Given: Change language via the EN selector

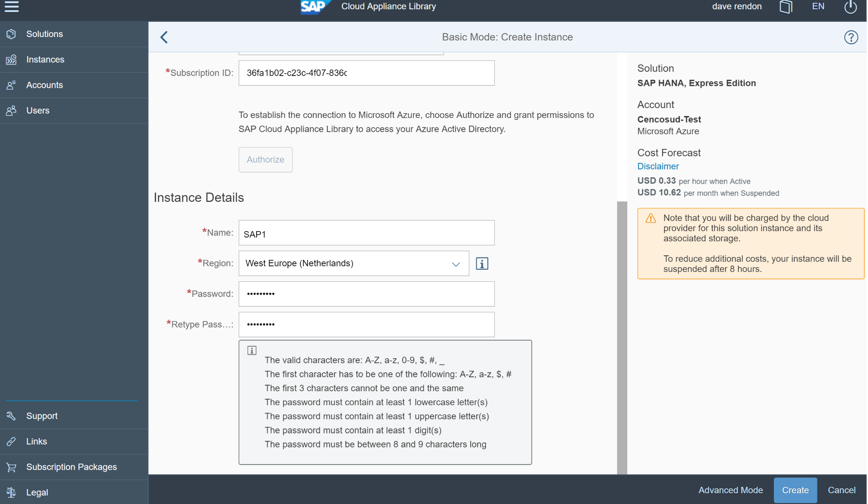Looking at the screenshot, I should [x=818, y=6].
